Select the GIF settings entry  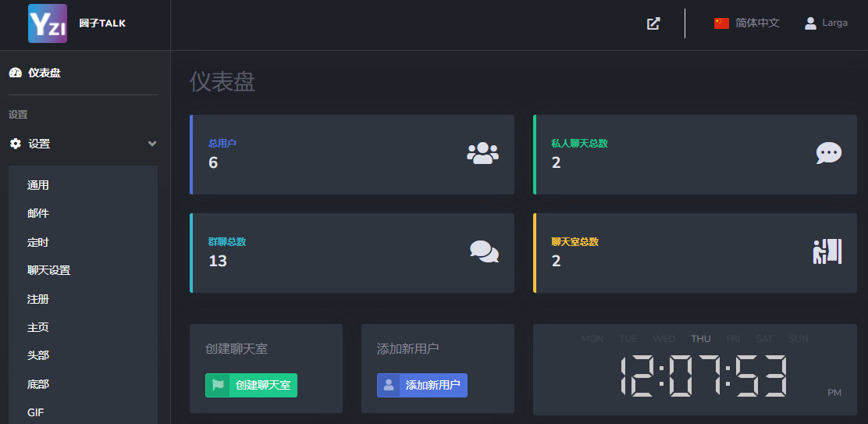pos(36,412)
